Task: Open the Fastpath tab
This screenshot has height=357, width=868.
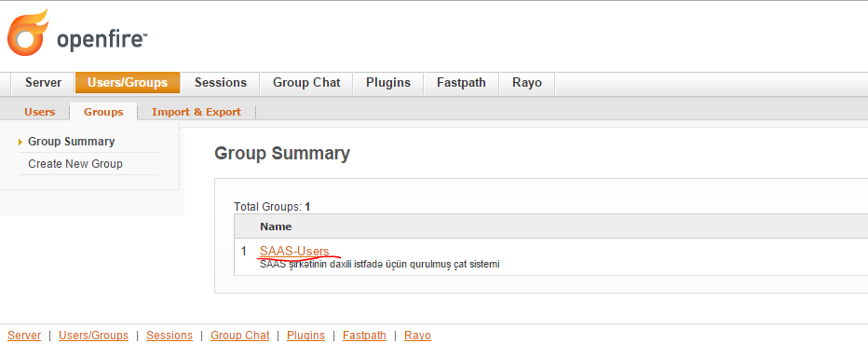Action: point(461,83)
